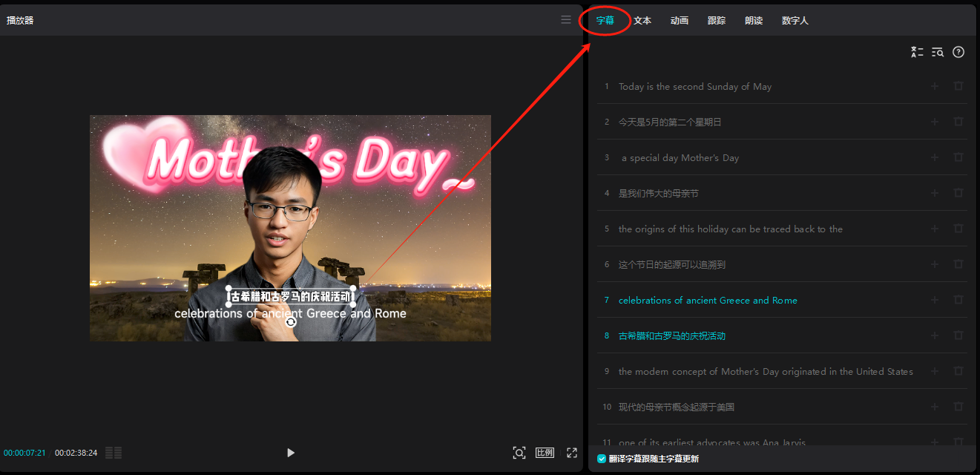Click the English caption text in preview
Viewport: 980px width, 475px height.
(x=291, y=313)
